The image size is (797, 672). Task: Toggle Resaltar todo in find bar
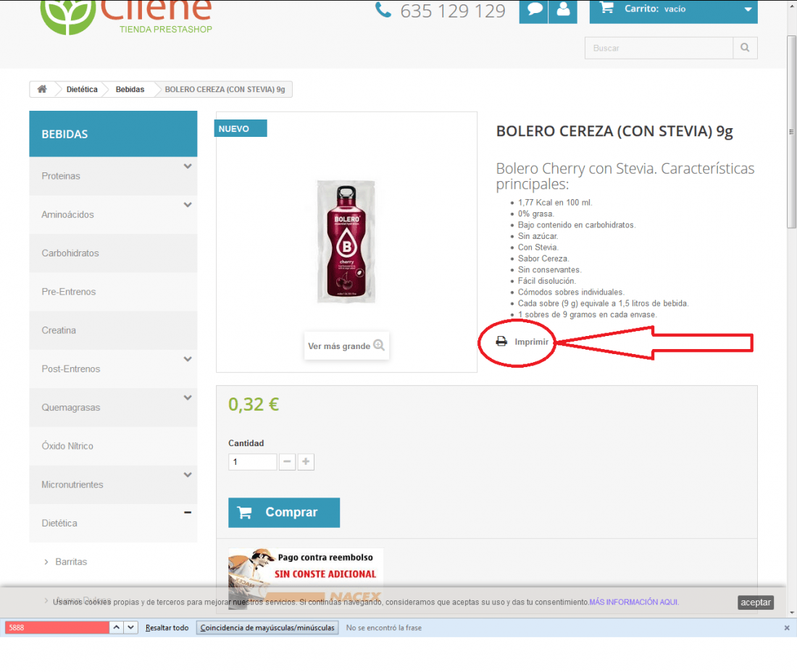tap(167, 628)
